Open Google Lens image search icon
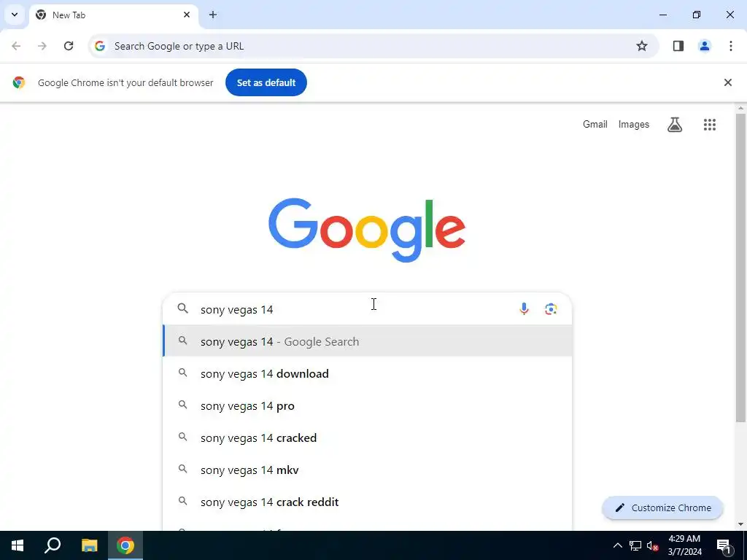747x560 pixels. click(x=551, y=309)
